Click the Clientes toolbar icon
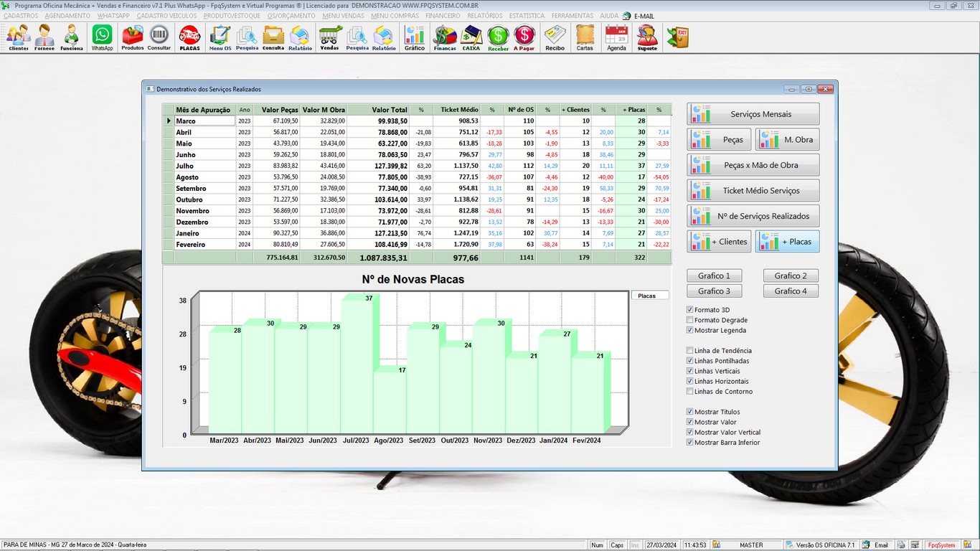The image size is (980, 551). pos(19,37)
